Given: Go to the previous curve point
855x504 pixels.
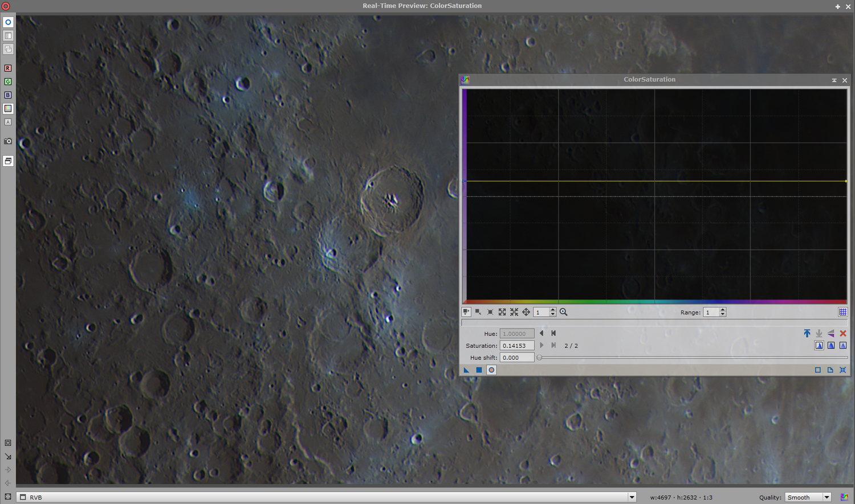Looking at the screenshot, I should pos(541,334).
